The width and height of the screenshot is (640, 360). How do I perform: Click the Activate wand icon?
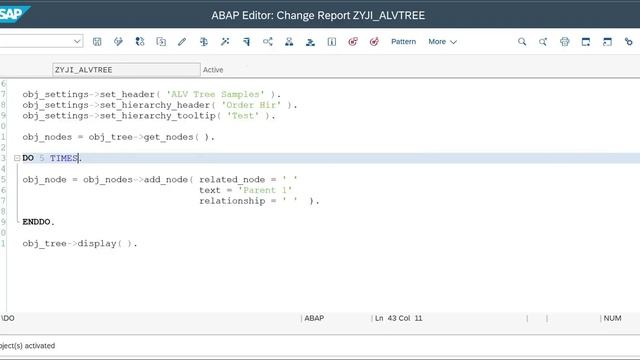point(225,42)
